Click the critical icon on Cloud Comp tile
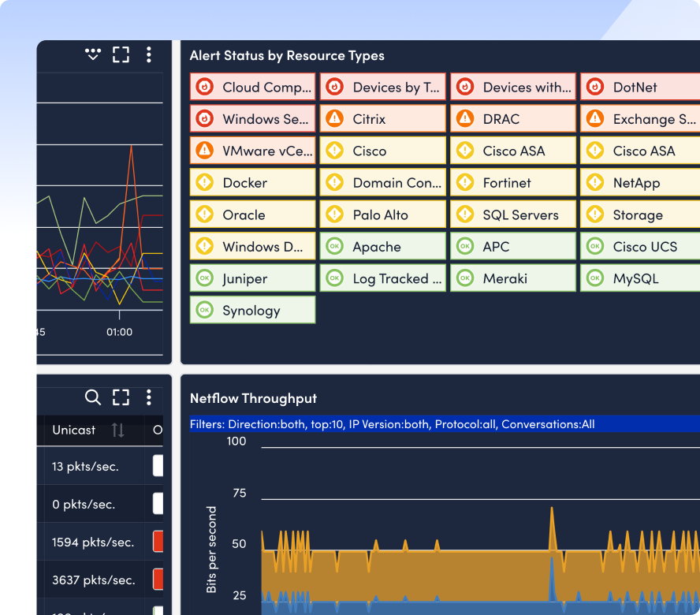This screenshot has height=615, width=700. (x=204, y=87)
